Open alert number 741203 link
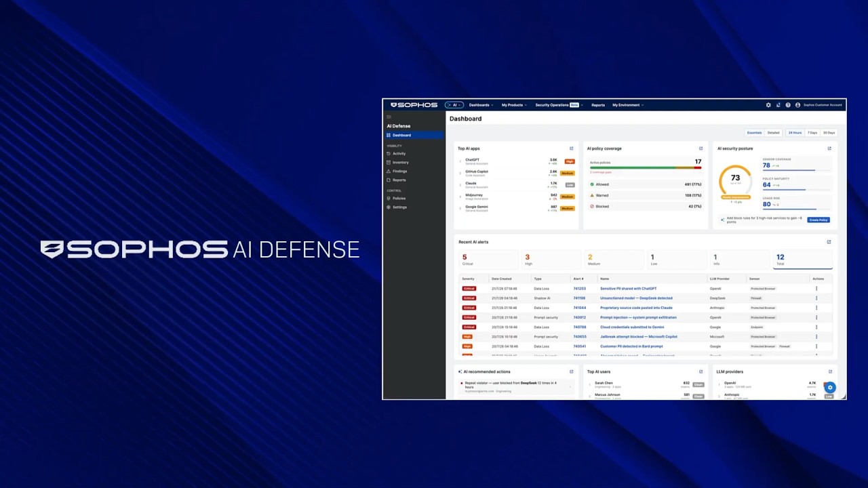 coord(579,289)
